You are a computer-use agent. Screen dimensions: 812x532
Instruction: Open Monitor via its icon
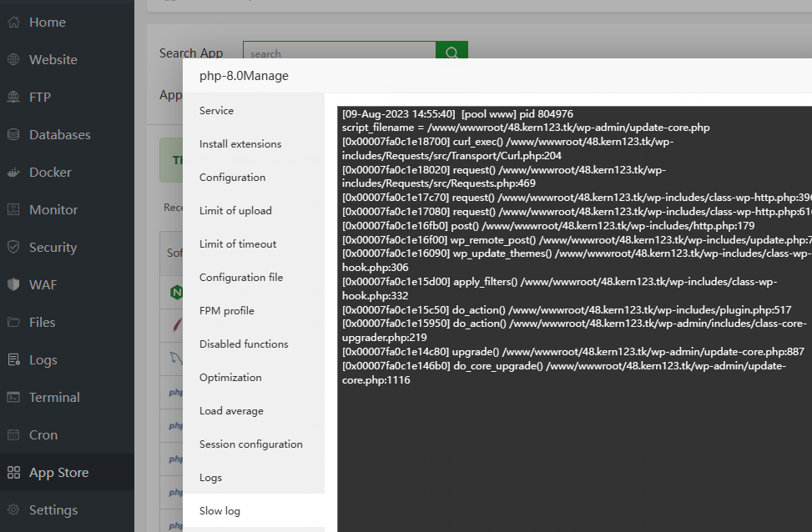[13, 210]
